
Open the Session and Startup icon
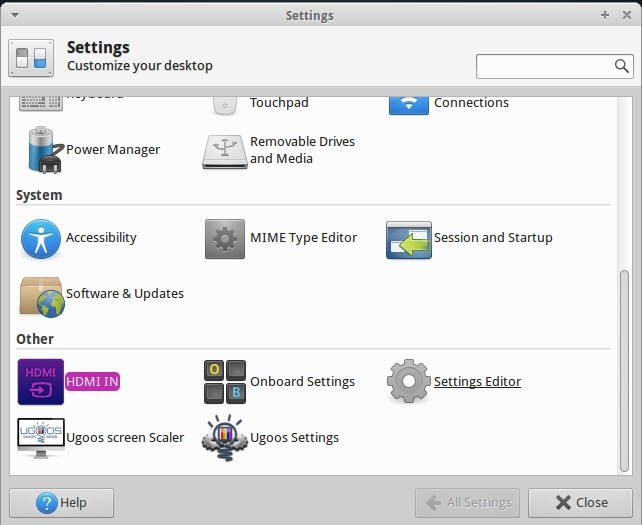click(408, 239)
